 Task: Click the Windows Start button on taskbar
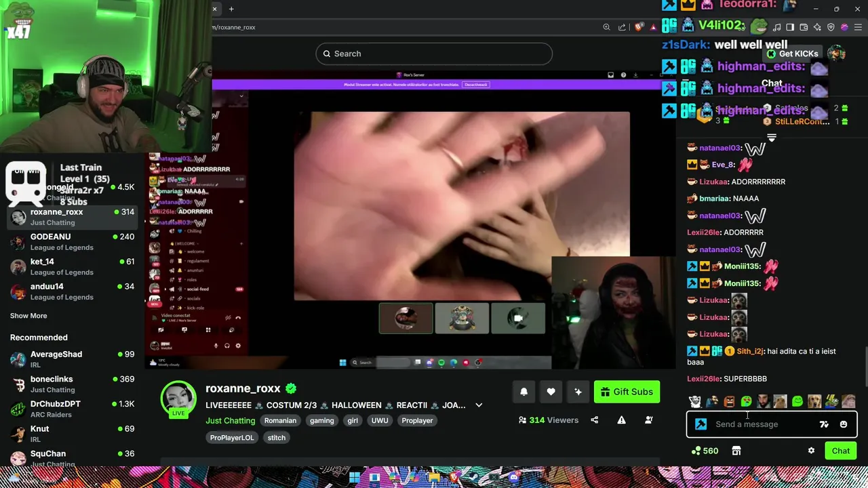click(355, 478)
